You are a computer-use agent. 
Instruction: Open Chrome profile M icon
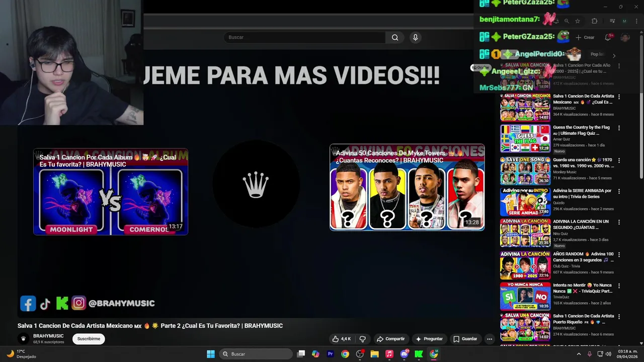click(624, 21)
